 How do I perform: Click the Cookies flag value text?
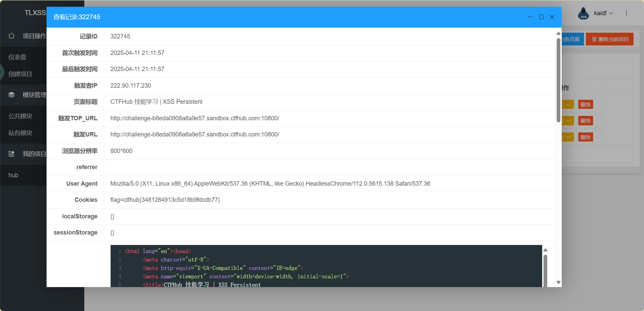point(165,200)
